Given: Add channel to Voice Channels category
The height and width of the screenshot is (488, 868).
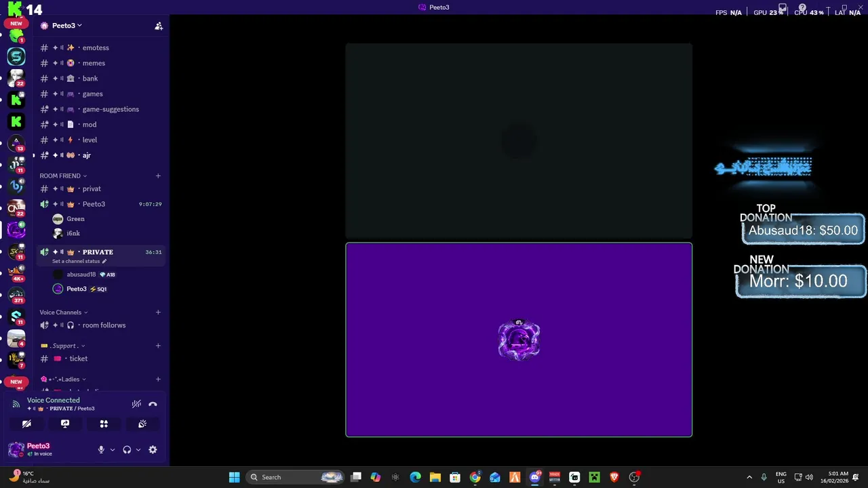Looking at the screenshot, I should point(158,312).
